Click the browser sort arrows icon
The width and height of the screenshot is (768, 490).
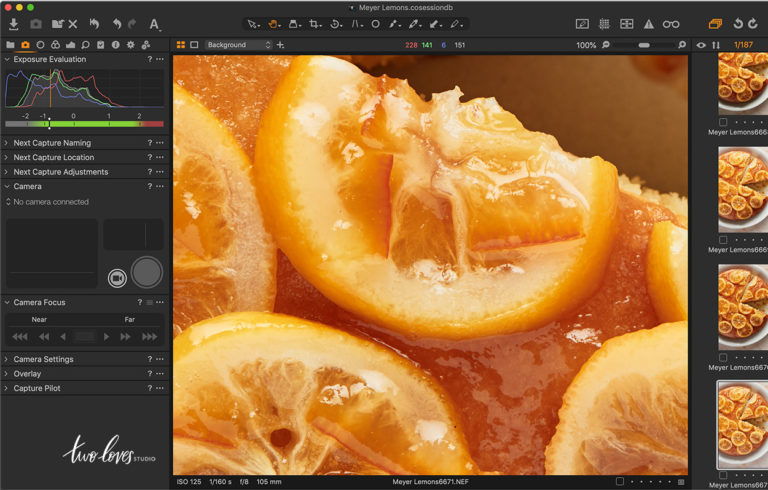[x=716, y=45]
